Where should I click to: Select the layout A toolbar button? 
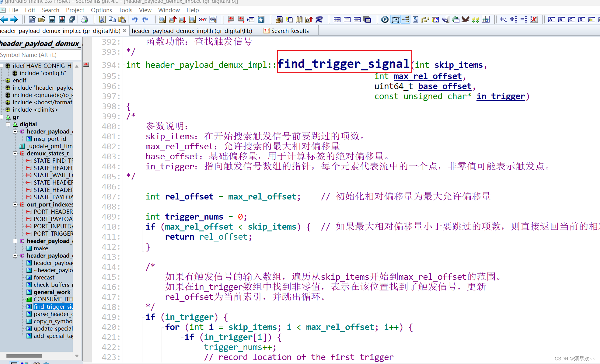tap(552, 20)
